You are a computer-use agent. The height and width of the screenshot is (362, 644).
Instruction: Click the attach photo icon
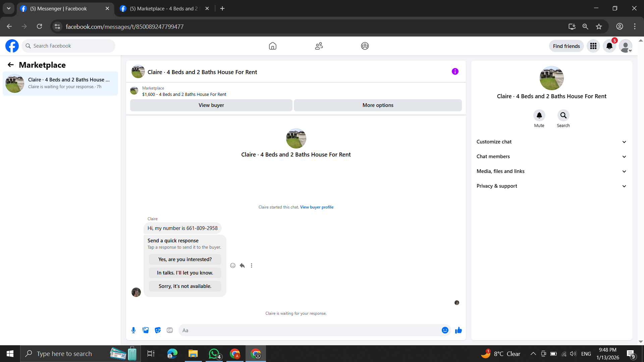point(146,330)
